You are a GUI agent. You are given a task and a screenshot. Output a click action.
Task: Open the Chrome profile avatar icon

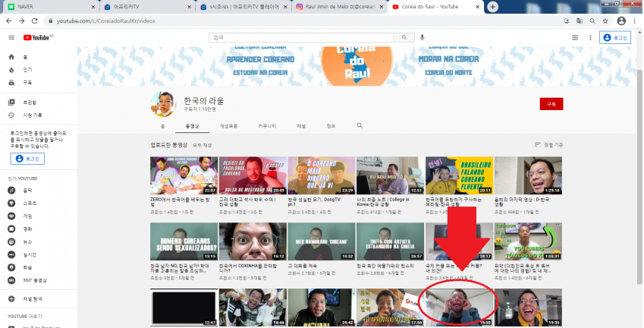[x=621, y=21]
